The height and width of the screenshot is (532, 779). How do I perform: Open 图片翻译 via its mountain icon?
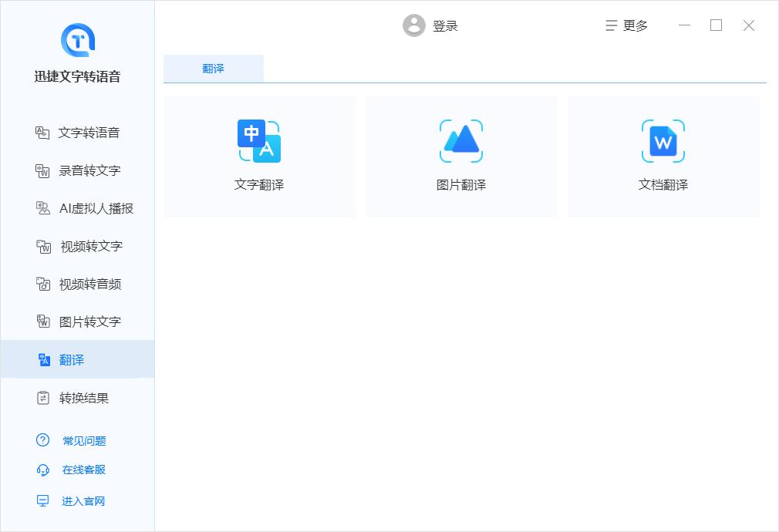(461, 140)
